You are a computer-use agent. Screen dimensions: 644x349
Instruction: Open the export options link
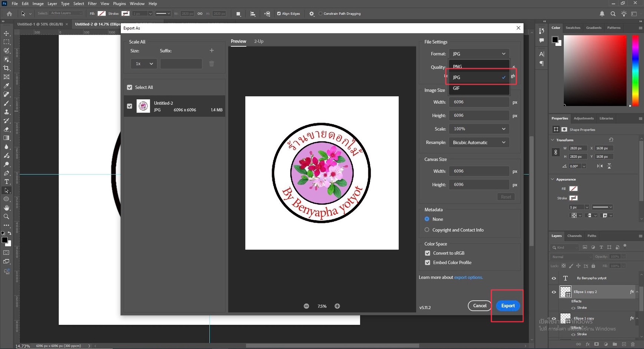tap(468, 277)
